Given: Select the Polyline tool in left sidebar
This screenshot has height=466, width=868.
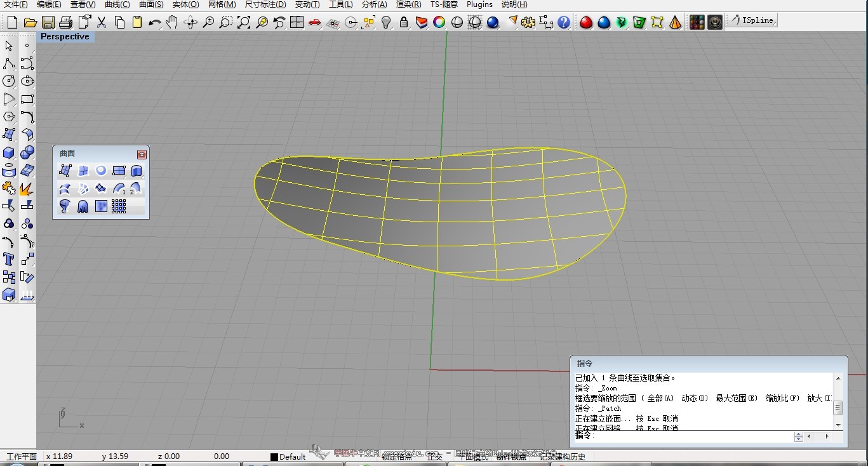Looking at the screenshot, I should (9, 63).
